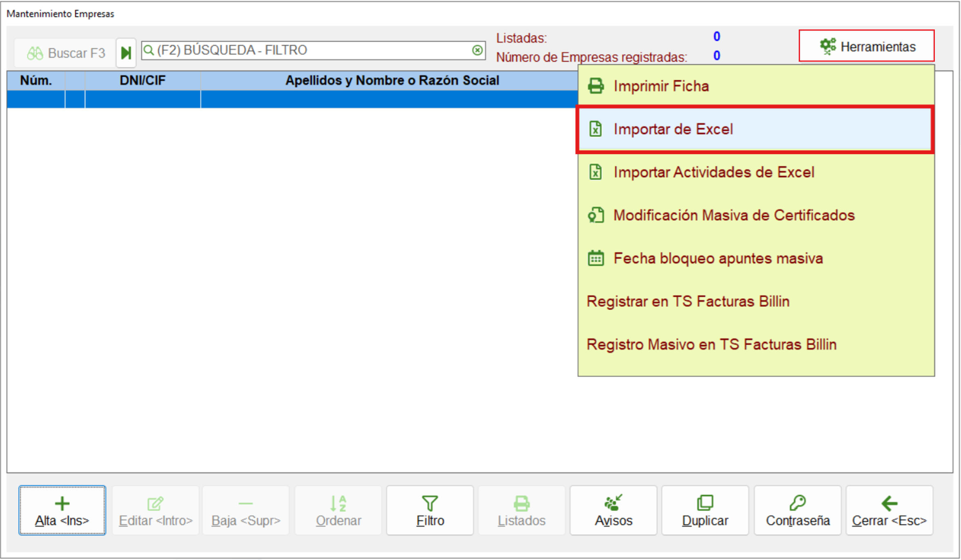Click into the BÚSQUEDA - FILTRO search field
Screen dimensions: 961x560
pos(313,50)
